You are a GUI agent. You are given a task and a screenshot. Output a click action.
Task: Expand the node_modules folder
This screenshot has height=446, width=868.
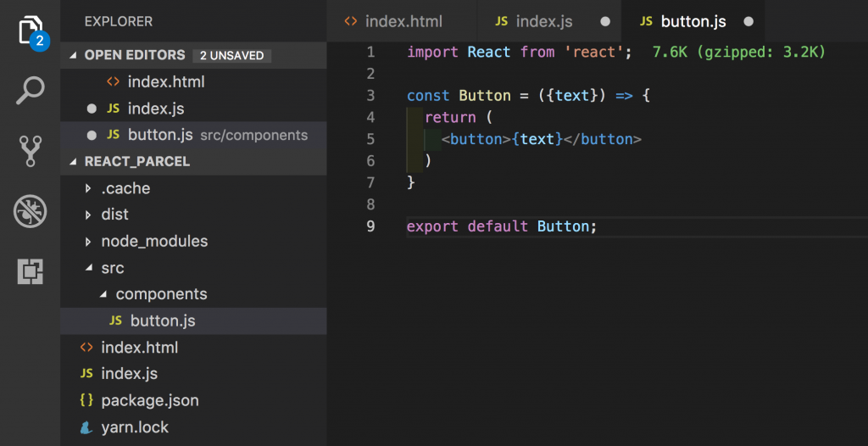(x=89, y=242)
